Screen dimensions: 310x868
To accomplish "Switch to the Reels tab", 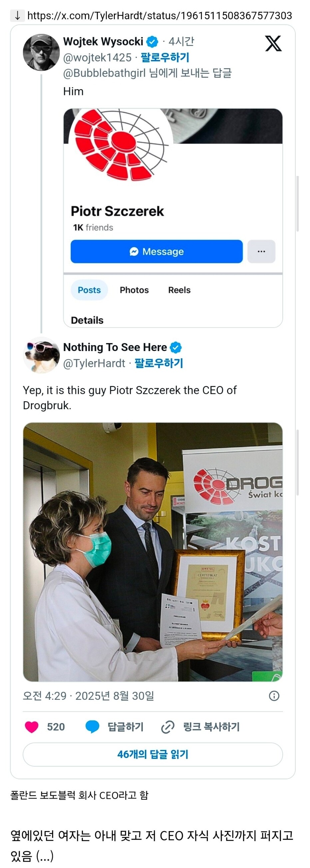I will [179, 290].
